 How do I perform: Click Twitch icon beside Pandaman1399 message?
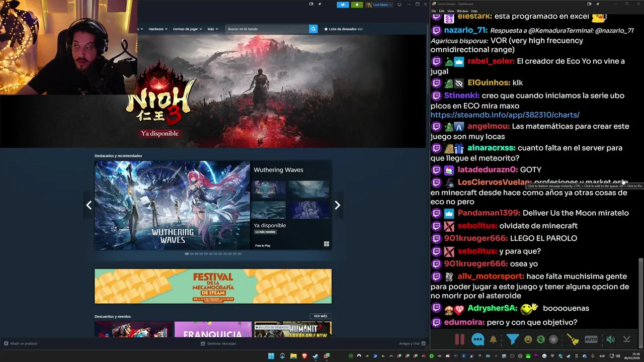(436, 213)
